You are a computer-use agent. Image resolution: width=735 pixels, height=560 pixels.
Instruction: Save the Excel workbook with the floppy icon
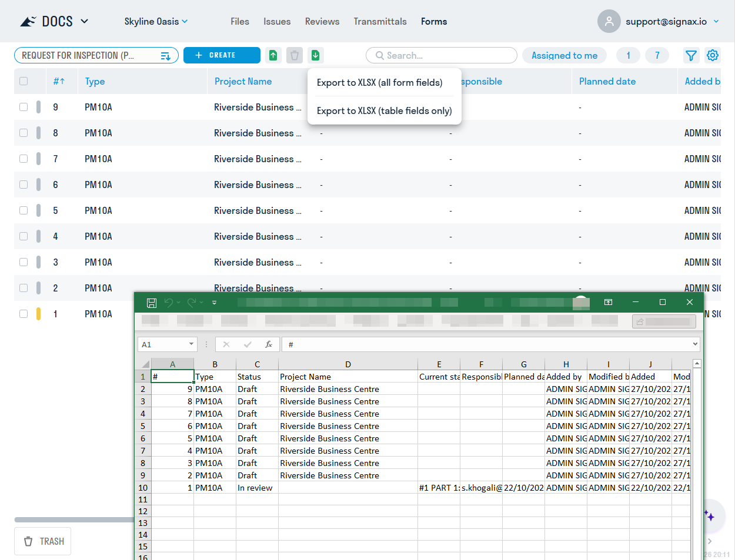coord(152,303)
